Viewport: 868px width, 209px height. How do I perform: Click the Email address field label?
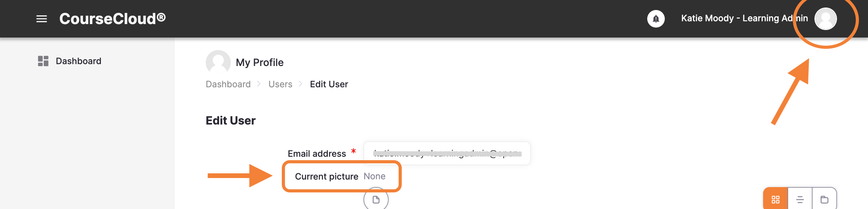(316, 154)
